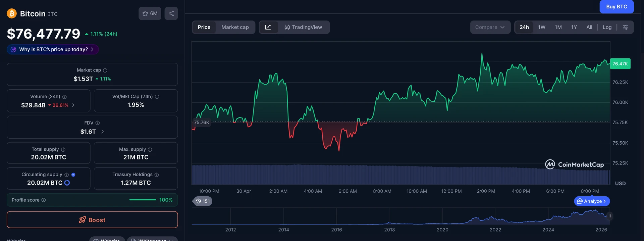
Task: Show info for Circulating supply
Action: (66, 175)
